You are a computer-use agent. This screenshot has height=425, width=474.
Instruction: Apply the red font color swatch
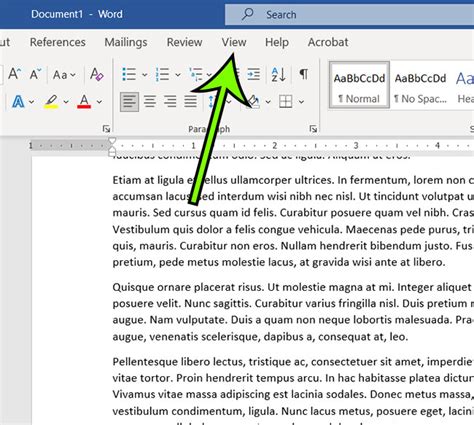click(84, 101)
